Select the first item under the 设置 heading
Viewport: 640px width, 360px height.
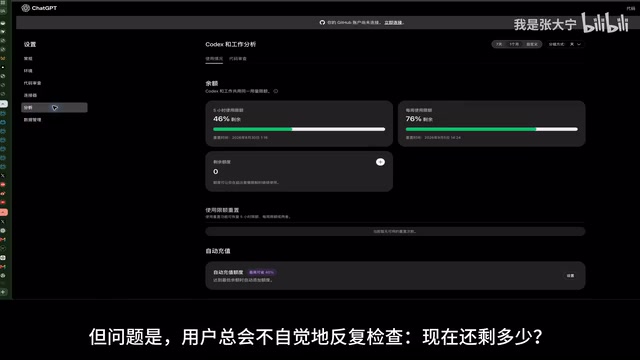click(28, 58)
